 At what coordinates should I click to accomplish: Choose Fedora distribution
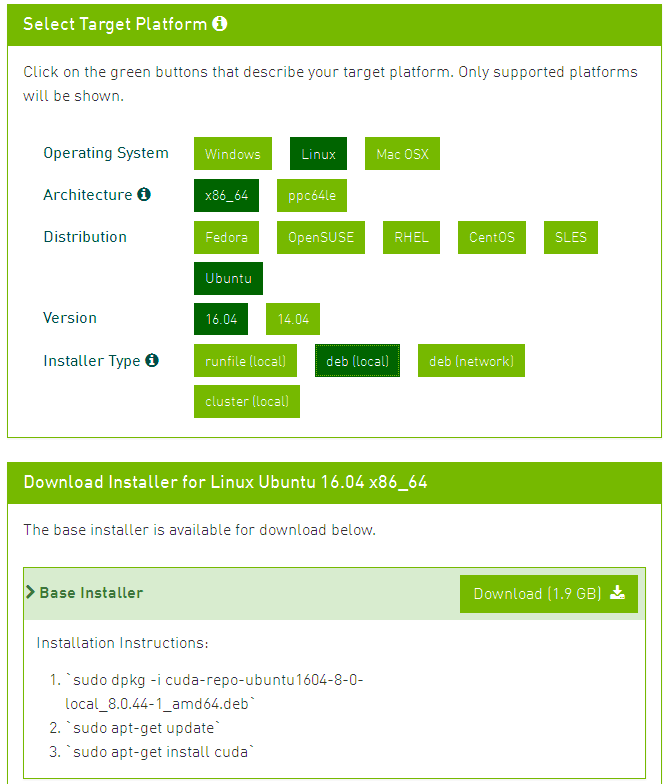226,238
